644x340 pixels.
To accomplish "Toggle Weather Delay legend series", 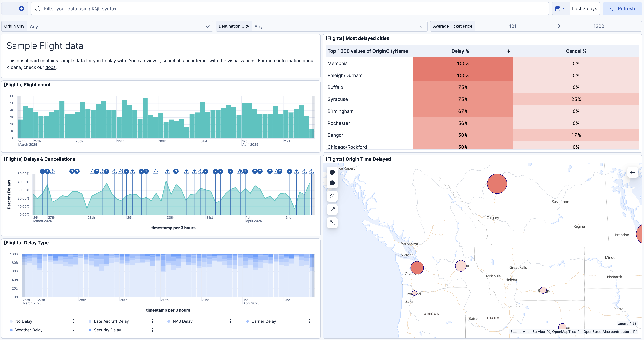I will pyautogui.click(x=29, y=330).
